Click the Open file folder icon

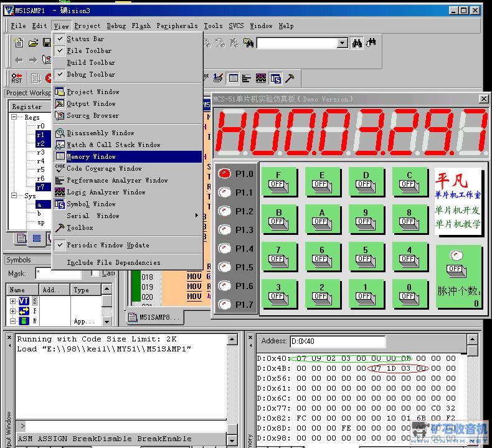click(x=33, y=43)
